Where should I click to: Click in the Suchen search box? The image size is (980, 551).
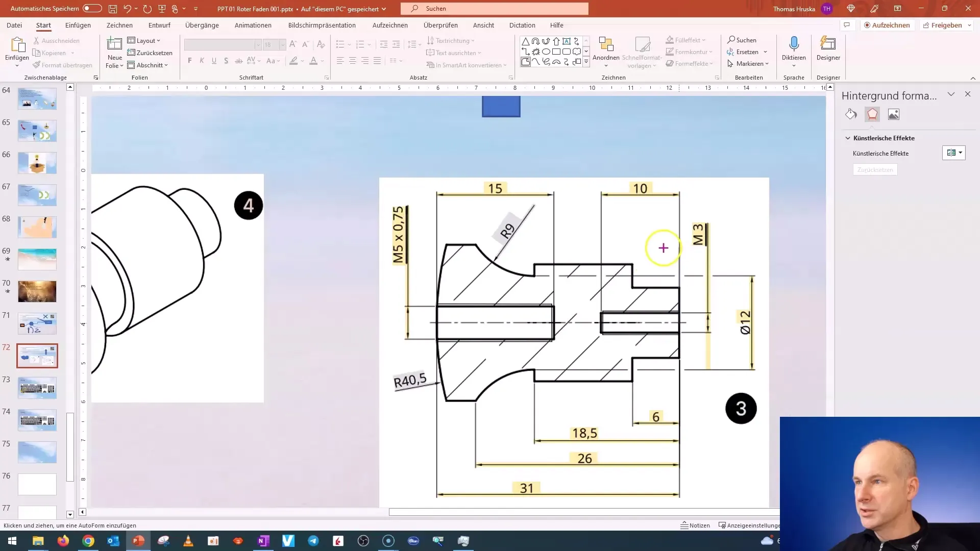495,9
